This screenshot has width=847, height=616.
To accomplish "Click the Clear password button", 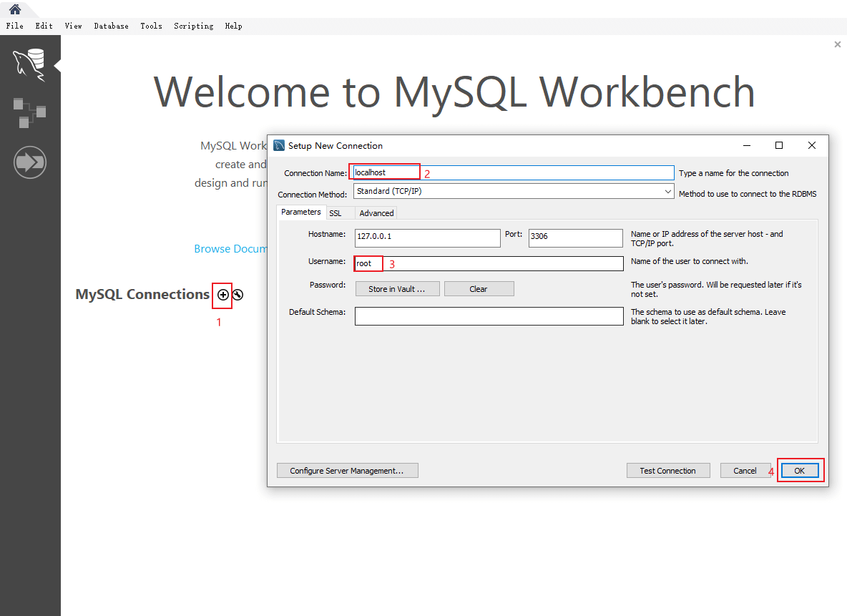I will pos(479,289).
